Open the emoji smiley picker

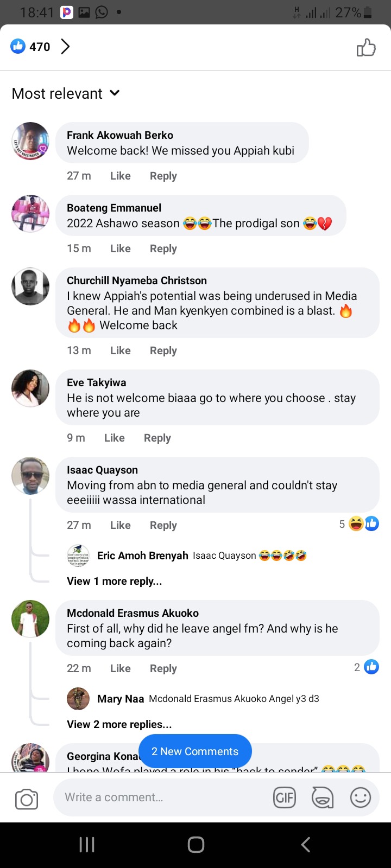[x=360, y=797]
